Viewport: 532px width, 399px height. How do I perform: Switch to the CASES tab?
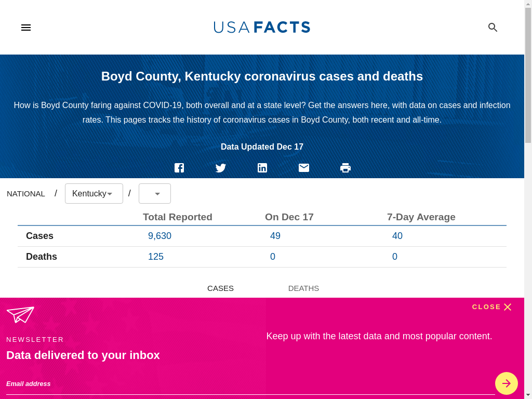coord(220,288)
